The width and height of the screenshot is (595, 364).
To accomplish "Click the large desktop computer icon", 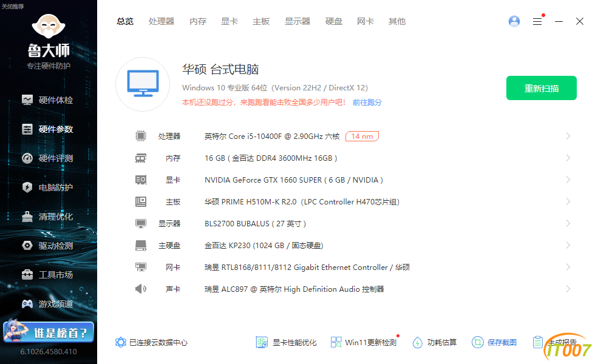I will (x=143, y=84).
